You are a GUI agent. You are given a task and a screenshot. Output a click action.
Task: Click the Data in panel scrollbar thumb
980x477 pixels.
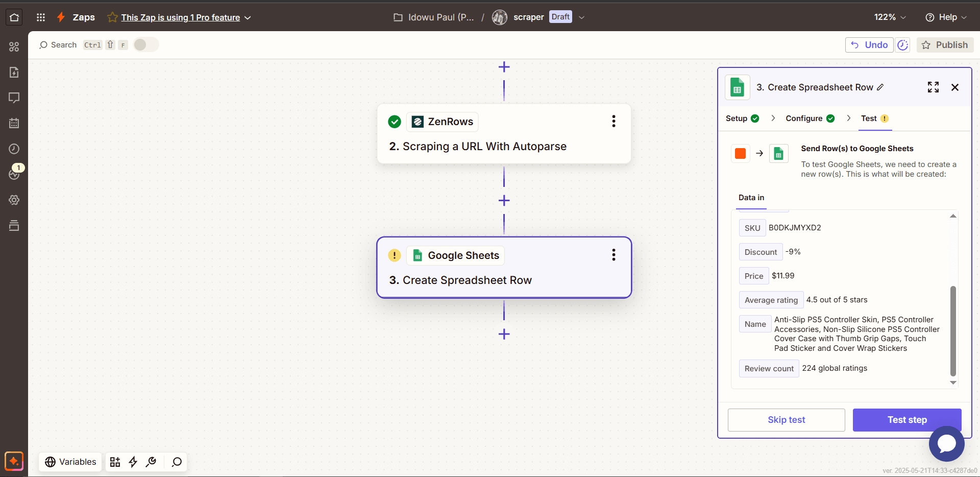(953, 331)
